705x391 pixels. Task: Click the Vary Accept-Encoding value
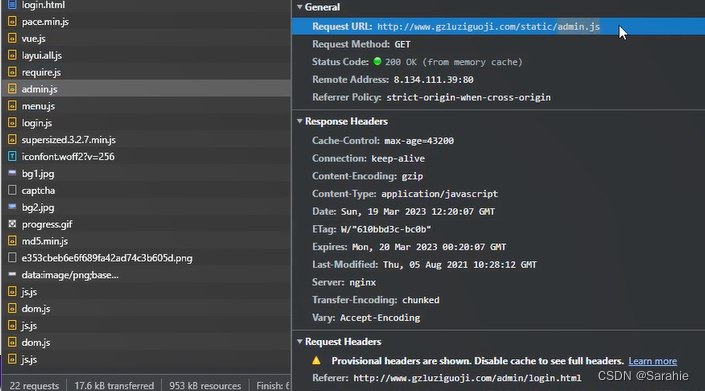(x=380, y=318)
